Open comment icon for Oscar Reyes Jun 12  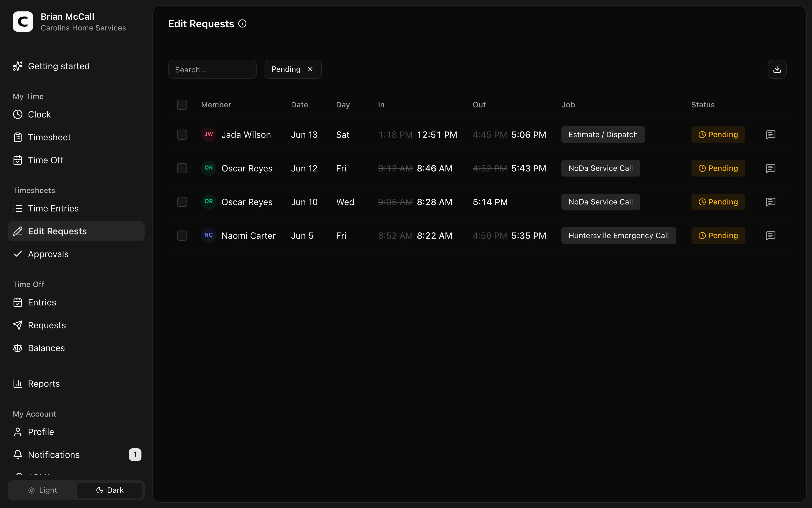(x=770, y=168)
